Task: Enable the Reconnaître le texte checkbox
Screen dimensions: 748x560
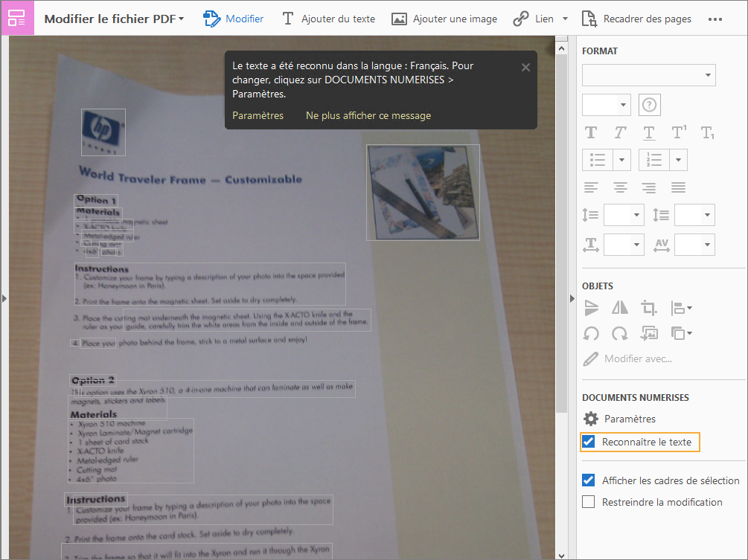Action: (x=588, y=442)
